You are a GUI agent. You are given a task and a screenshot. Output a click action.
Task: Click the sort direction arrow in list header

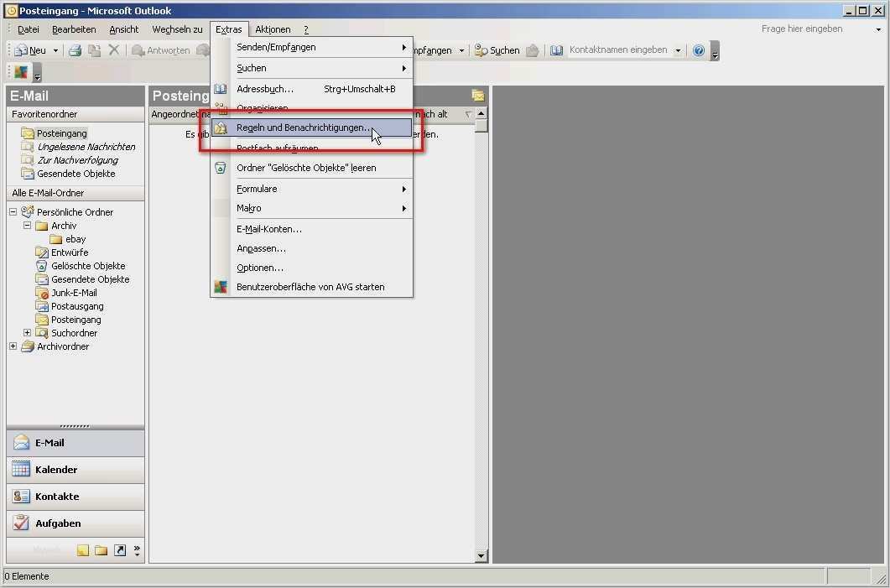(x=468, y=115)
